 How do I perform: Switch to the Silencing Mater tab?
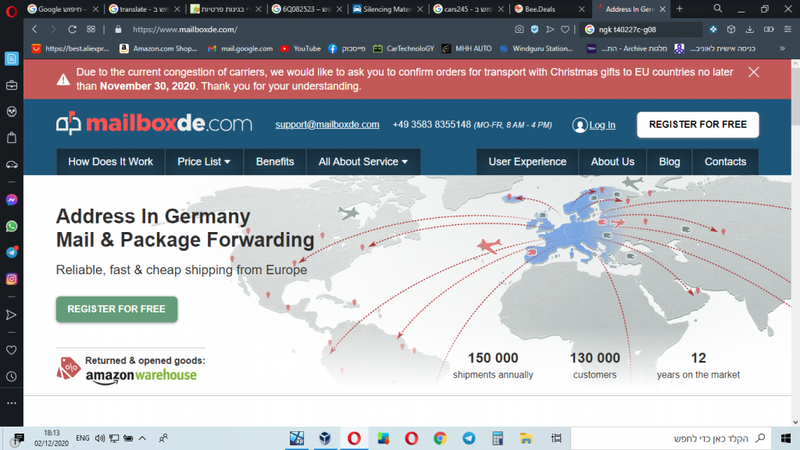(x=387, y=9)
